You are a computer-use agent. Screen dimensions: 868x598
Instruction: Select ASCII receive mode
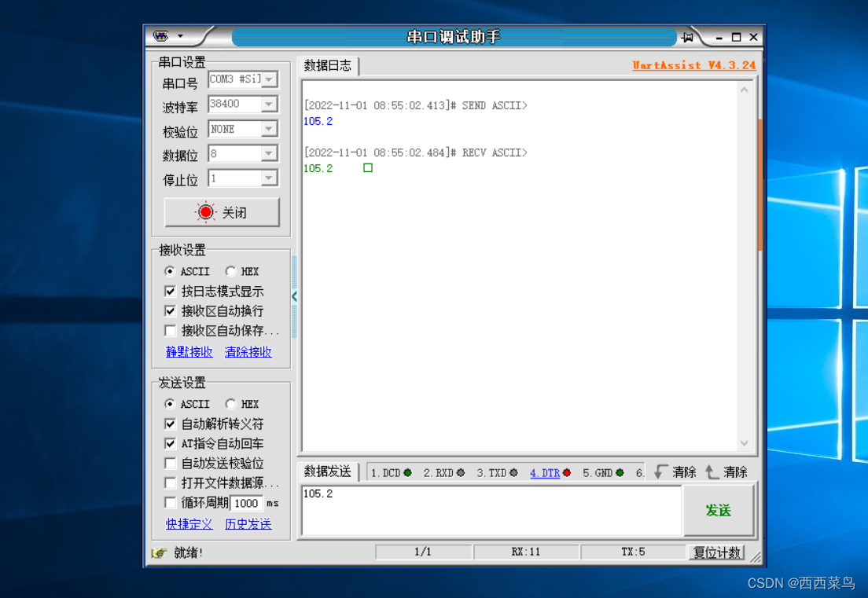pos(169,271)
